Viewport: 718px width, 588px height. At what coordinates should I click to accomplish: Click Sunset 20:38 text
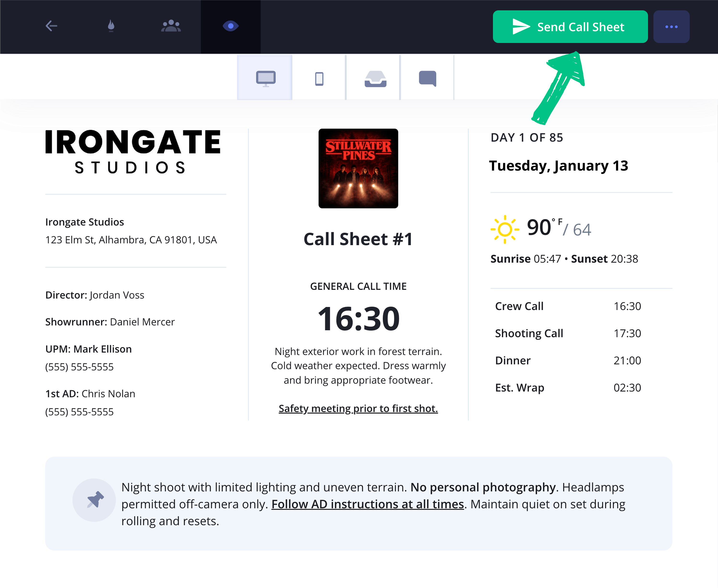click(605, 259)
